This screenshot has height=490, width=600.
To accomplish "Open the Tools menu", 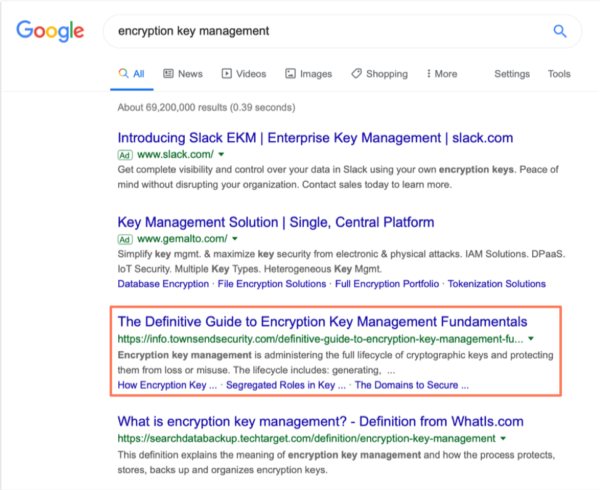I will click(x=559, y=74).
